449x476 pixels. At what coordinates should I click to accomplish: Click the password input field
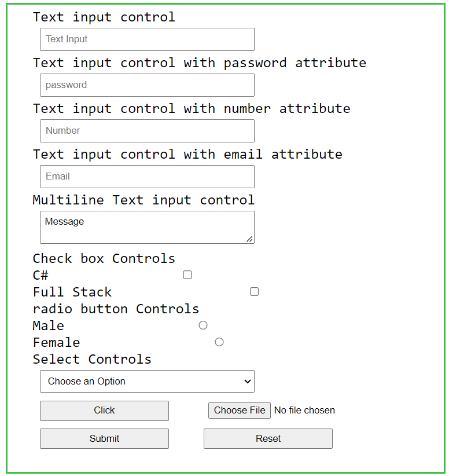(147, 85)
